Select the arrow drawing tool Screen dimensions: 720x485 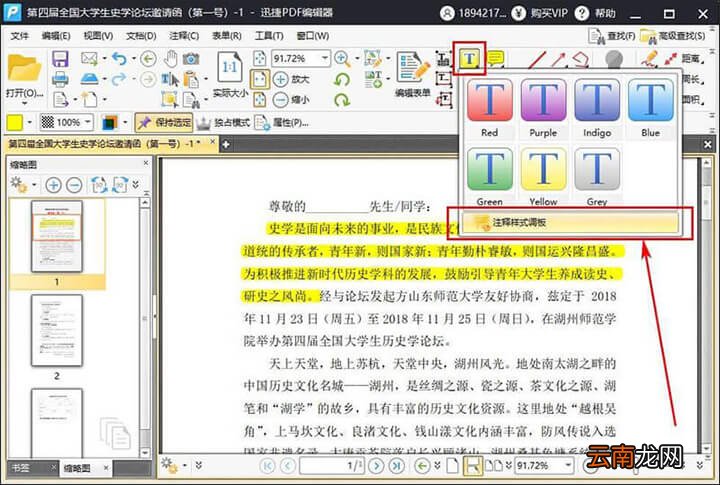click(558, 60)
